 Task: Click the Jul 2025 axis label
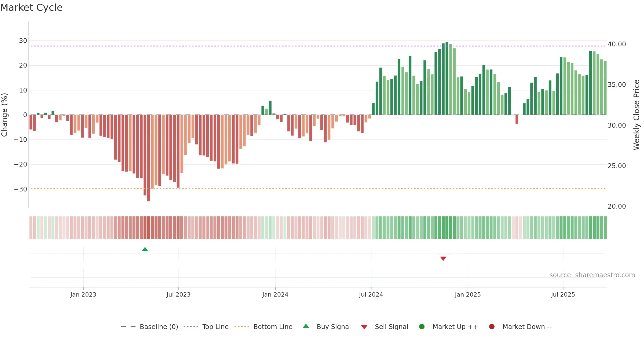563,295
